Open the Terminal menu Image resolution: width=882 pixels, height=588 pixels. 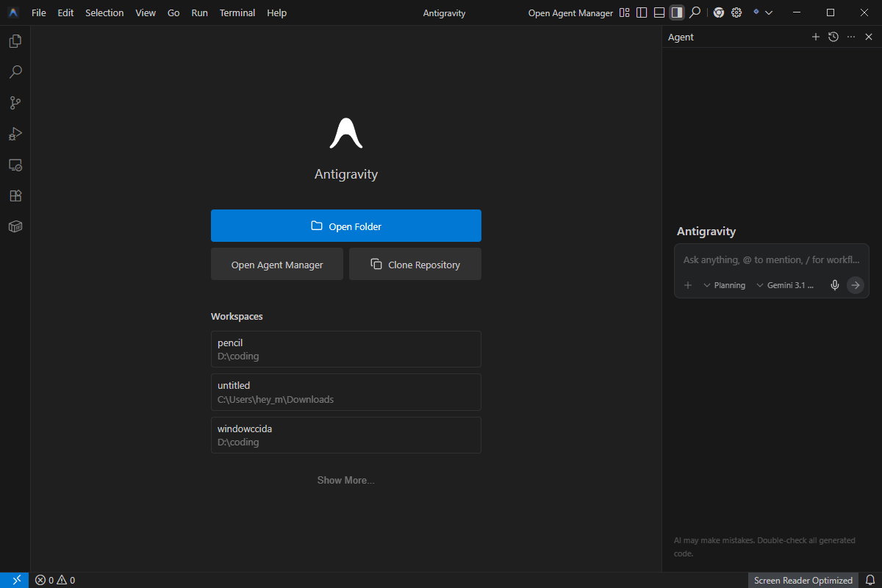coord(237,12)
